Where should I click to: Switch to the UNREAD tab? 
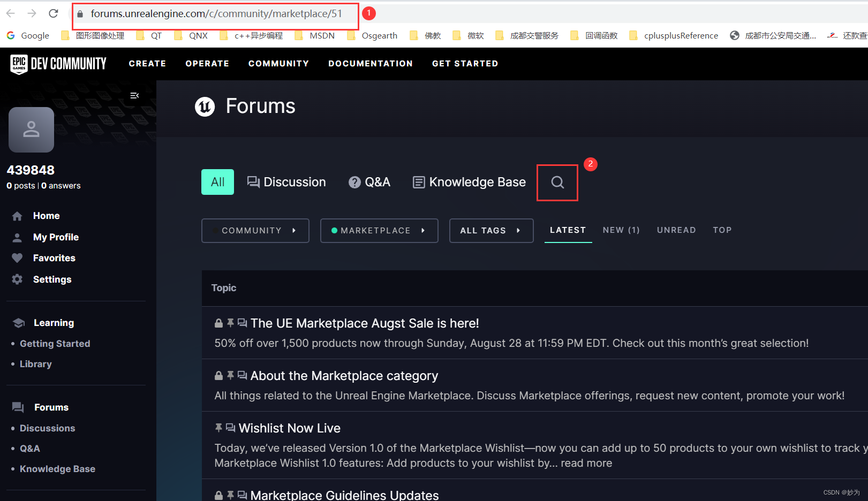[x=676, y=230]
